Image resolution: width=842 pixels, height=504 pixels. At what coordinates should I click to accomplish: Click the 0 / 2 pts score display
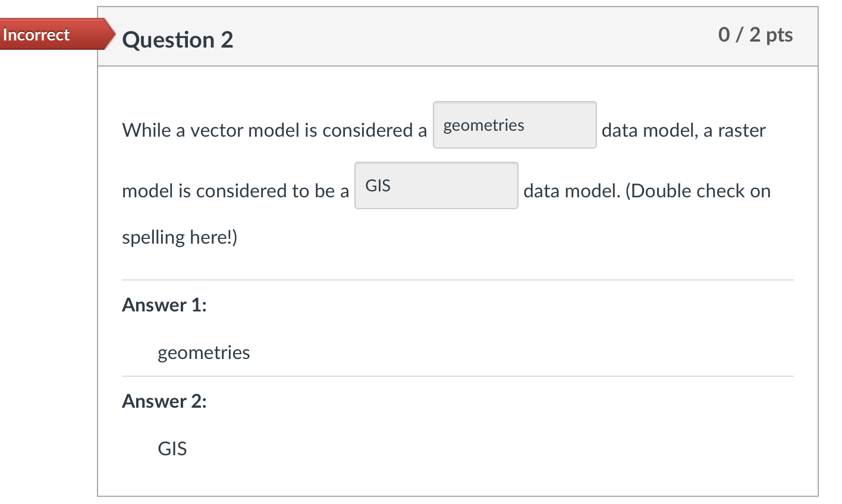[x=755, y=34]
